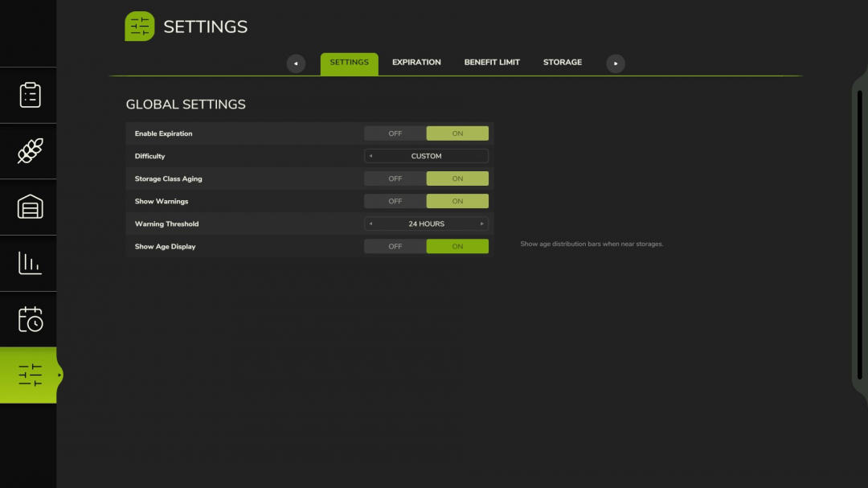
Task: Open the barn storage icon in sidebar
Action: coord(29,207)
